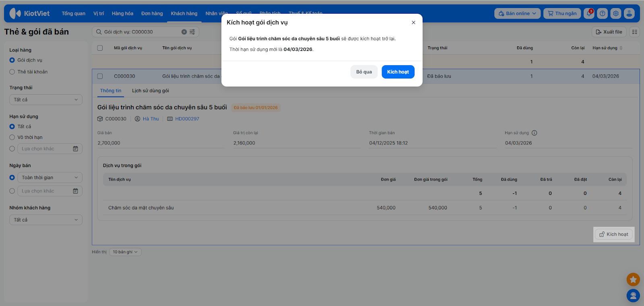Screen dimensions: 644x306
Task: Open the help question mark icon
Action: coord(603,13)
